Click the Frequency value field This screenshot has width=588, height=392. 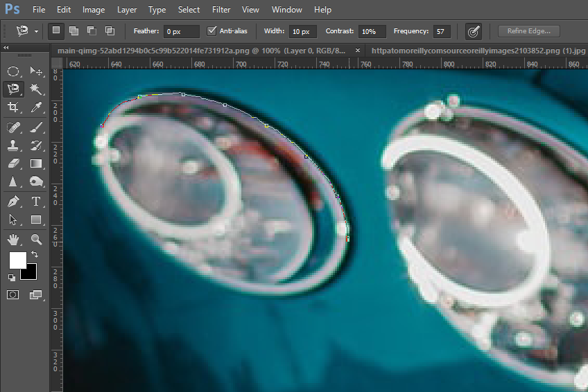point(442,31)
